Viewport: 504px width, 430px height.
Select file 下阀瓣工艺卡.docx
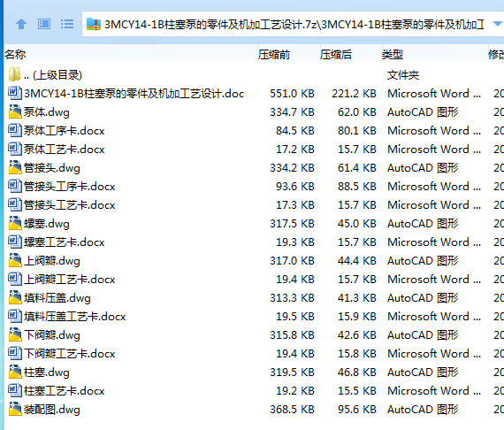(x=70, y=353)
